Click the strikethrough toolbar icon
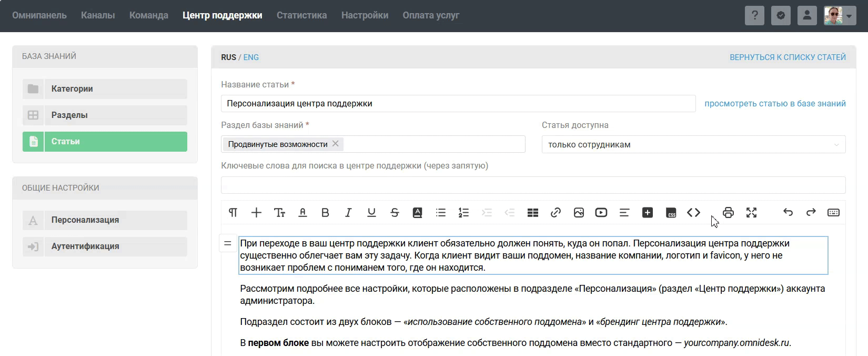The image size is (868, 356). click(395, 213)
